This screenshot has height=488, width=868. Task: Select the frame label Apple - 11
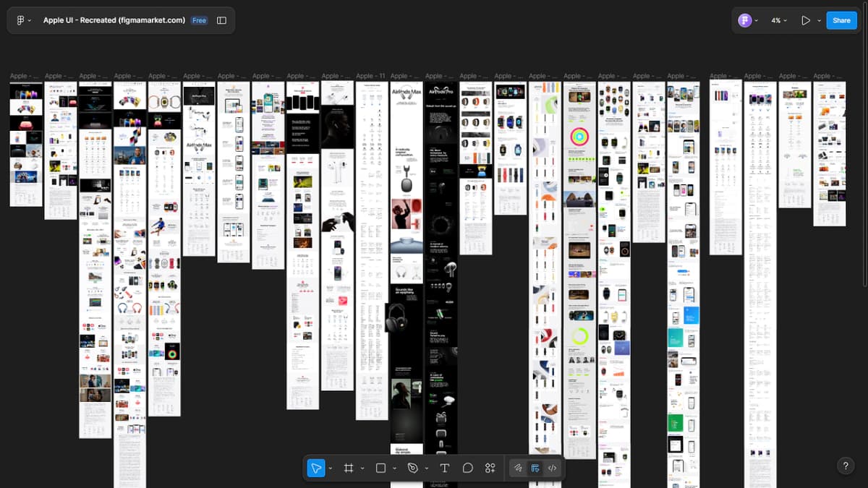click(370, 76)
